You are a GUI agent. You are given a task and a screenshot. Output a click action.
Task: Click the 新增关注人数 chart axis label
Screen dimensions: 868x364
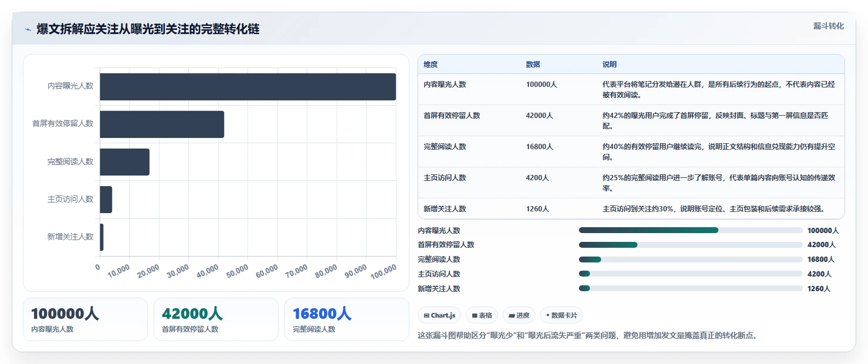point(70,237)
